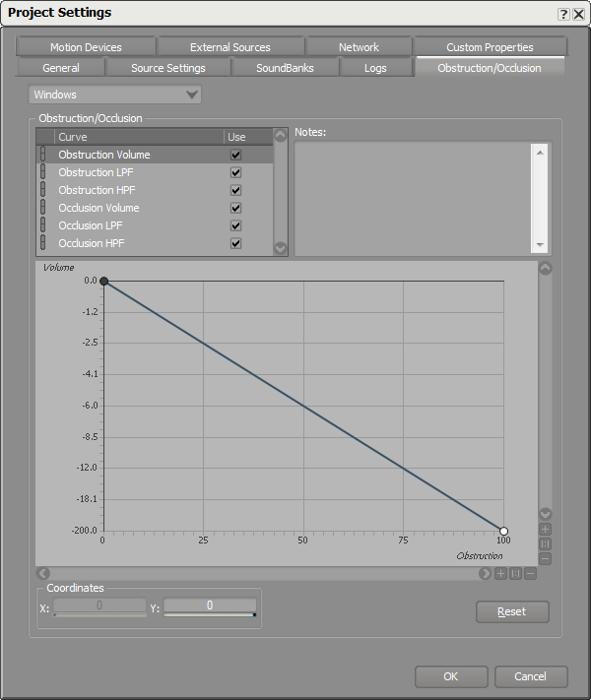This screenshot has width=591, height=700.
Task: Open the Source Settings tab
Action: tap(168, 68)
